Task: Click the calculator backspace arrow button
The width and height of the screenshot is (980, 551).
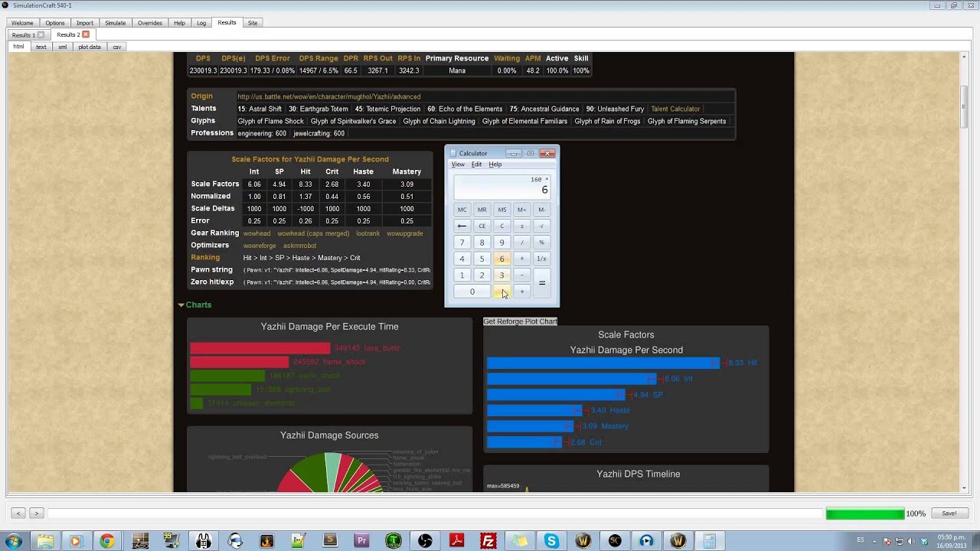Action: 462,226
